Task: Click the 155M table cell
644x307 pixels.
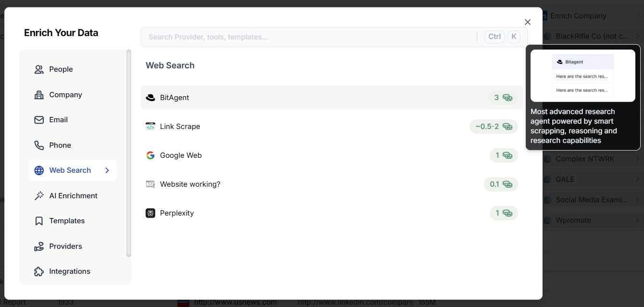Action: click(x=427, y=303)
